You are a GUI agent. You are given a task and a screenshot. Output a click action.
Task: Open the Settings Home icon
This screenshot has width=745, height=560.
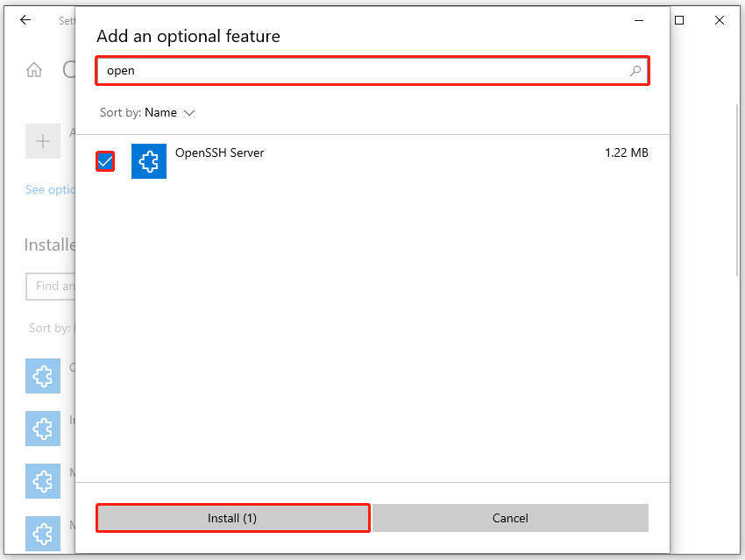click(33, 70)
